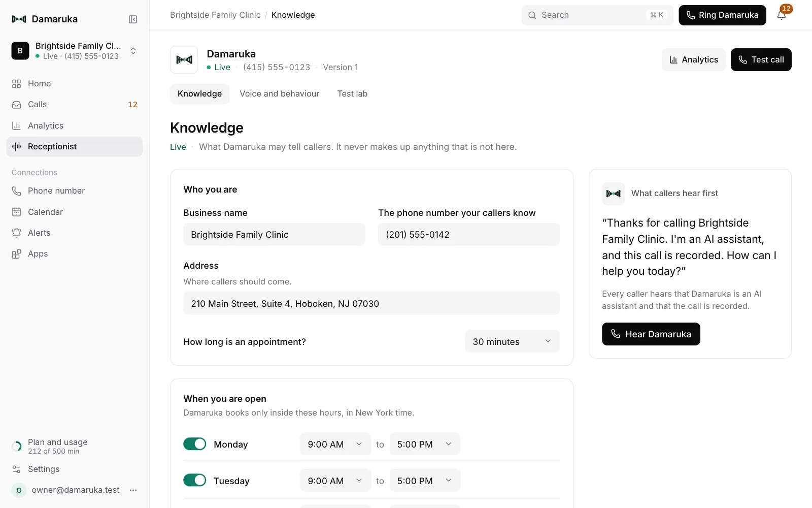
Task: Click the Hear Damaruka button
Action: point(651,334)
